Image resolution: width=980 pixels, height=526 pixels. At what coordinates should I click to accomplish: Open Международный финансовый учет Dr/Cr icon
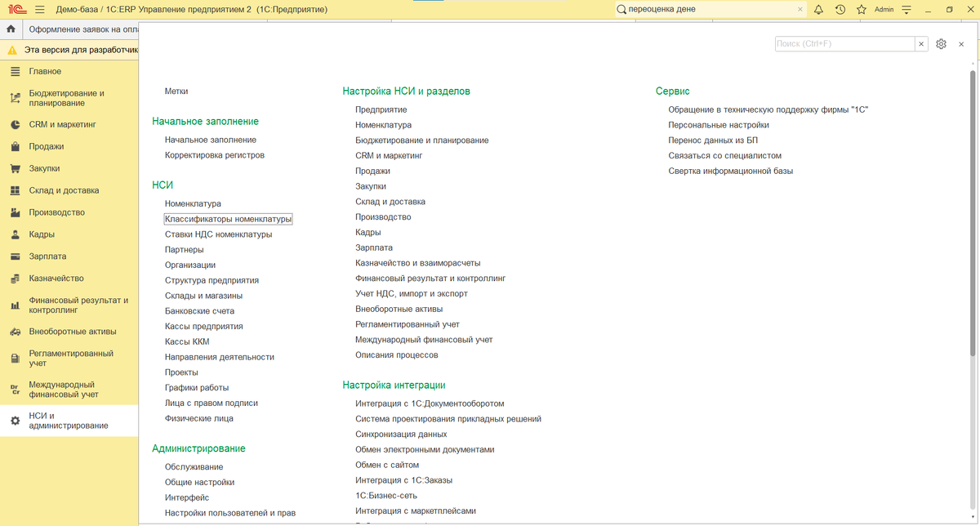click(14, 390)
